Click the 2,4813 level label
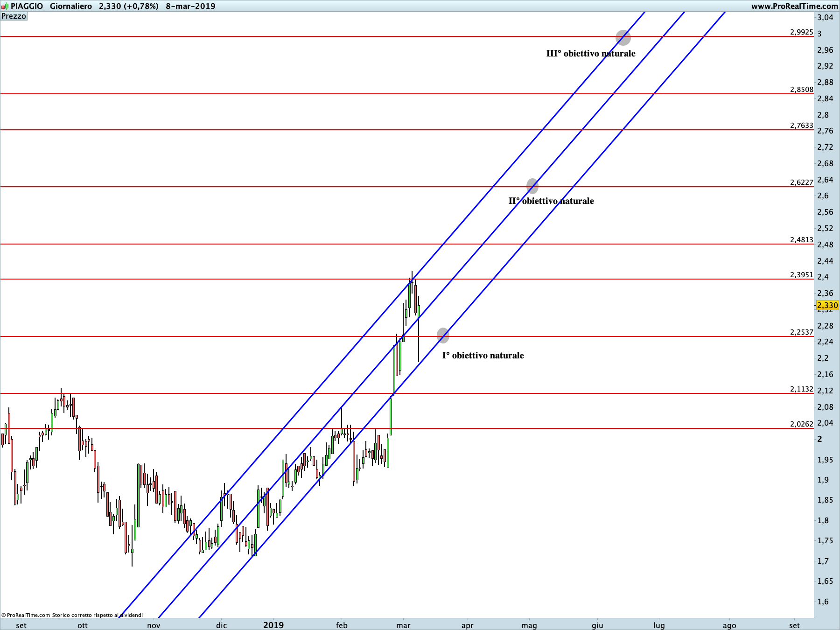The image size is (840, 630). coord(801,240)
